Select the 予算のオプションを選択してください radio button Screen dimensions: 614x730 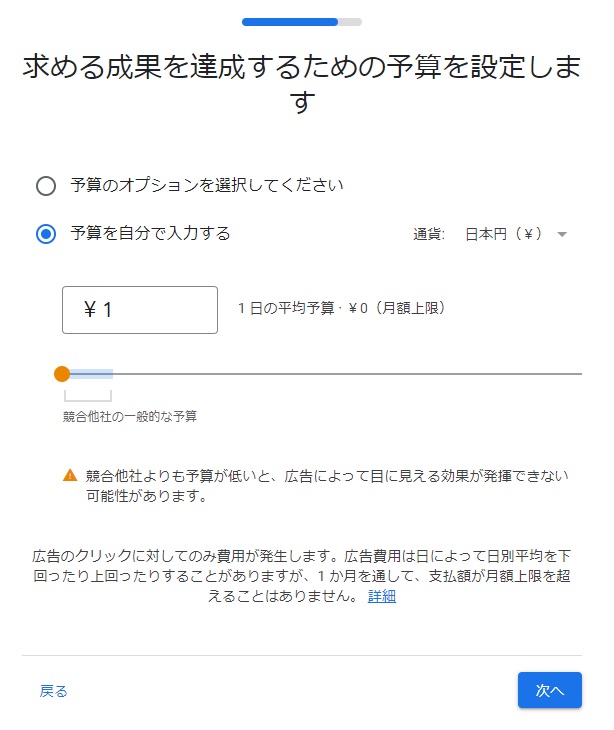coord(46,186)
